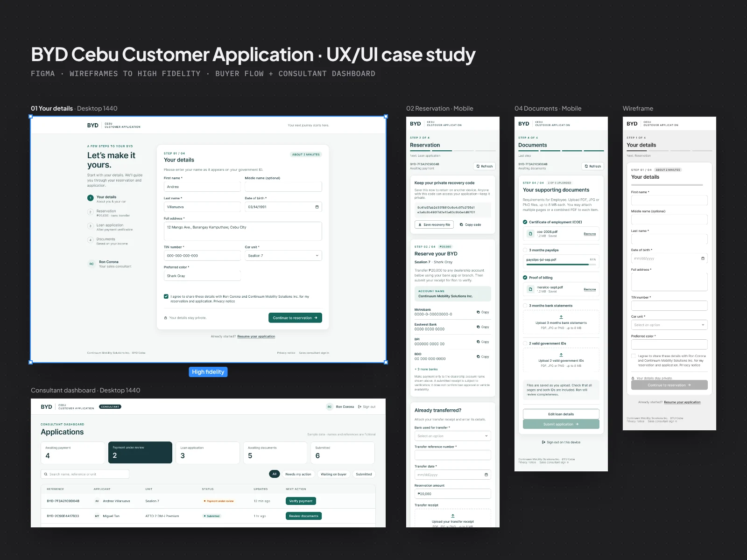Click the sign-out icon on Documents mobile screen

tap(543, 442)
